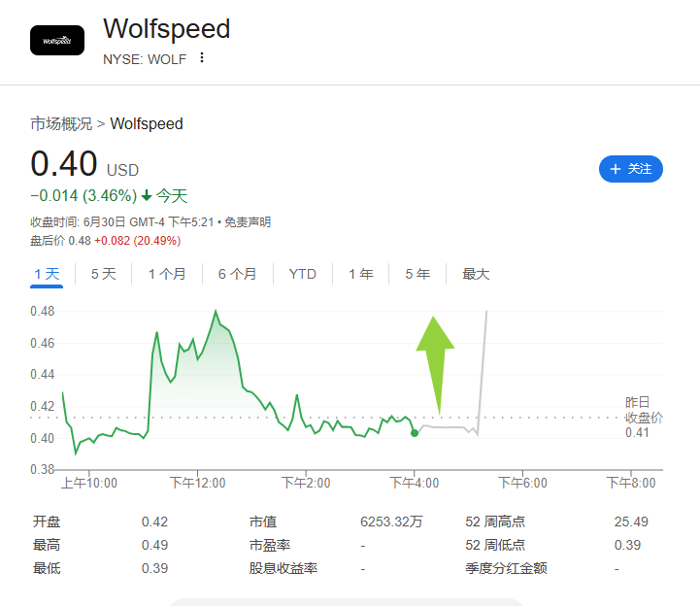Click the 最高 value 0.49
This screenshot has height=606, width=700.
point(154,545)
